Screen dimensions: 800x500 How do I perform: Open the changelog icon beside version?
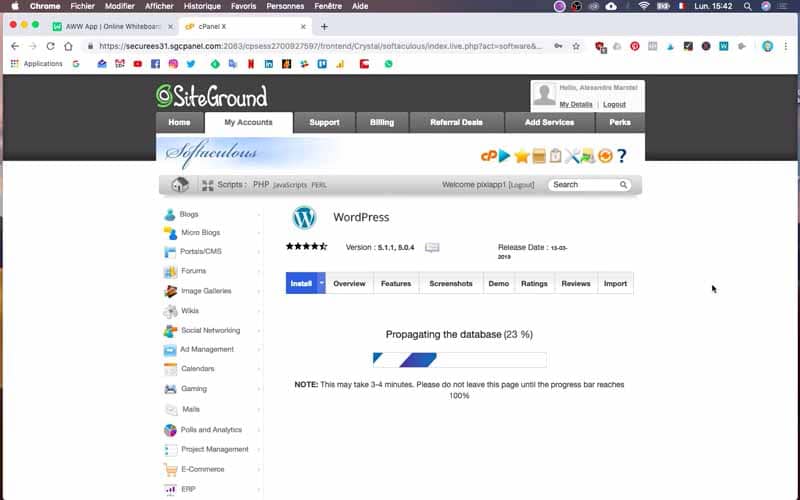pyautogui.click(x=432, y=247)
